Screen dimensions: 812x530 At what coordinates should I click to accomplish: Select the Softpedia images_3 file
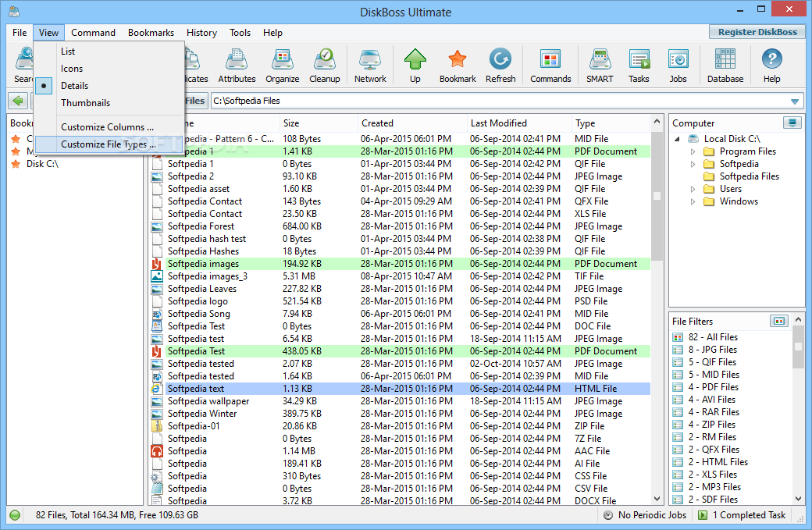click(400, 276)
